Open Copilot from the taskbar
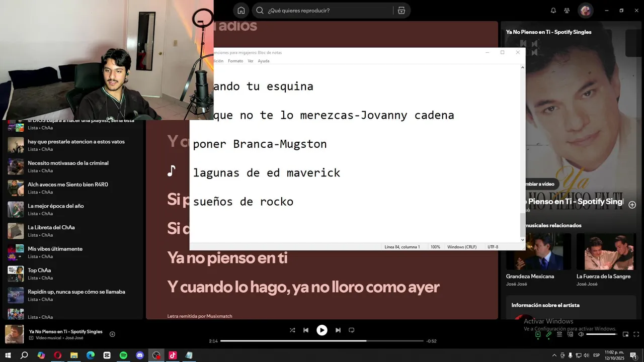Image resolution: width=644 pixels, height=362 pixels. (41, 355)
